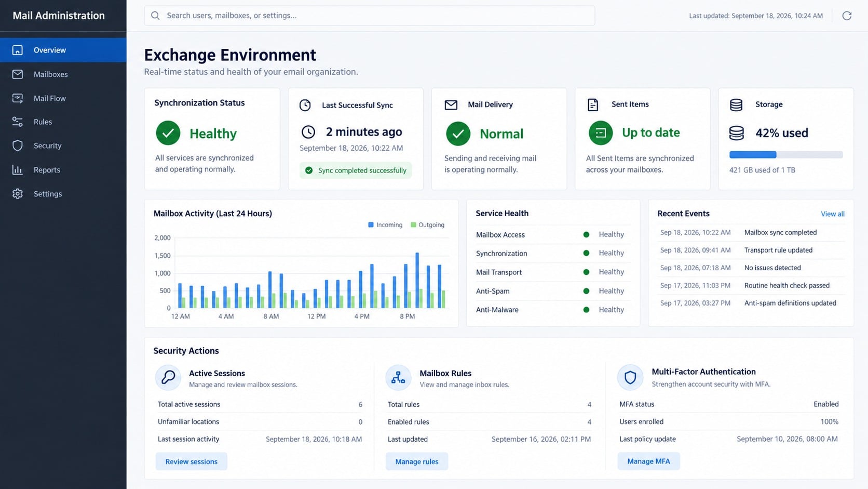Click the refresh icon in top bar
Viewport: 868px width, 489px height.
847,16
